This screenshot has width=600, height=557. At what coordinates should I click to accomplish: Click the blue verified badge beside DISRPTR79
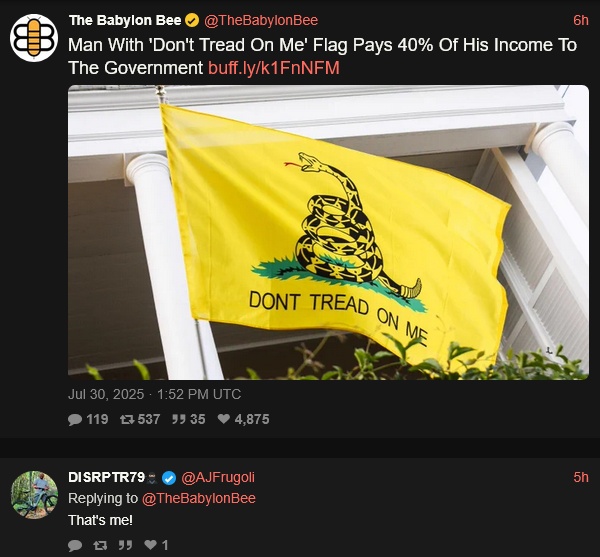(x=169, y=478)
